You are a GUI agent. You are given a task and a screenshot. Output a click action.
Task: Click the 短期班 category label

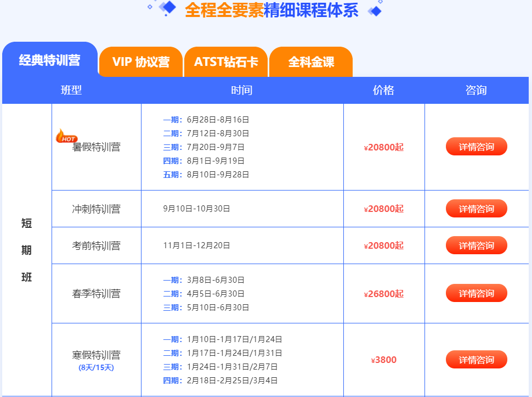[26, 250]
